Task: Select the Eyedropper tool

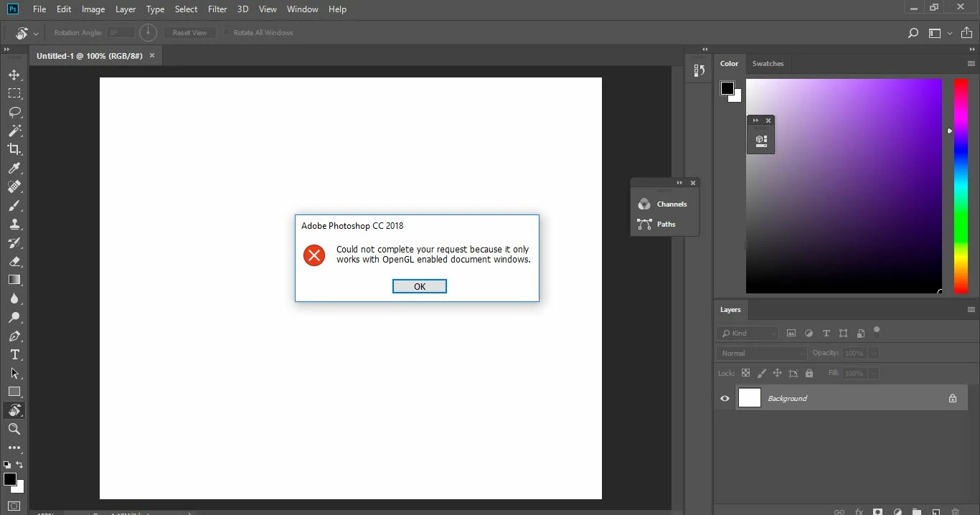Action: (14, 168)
